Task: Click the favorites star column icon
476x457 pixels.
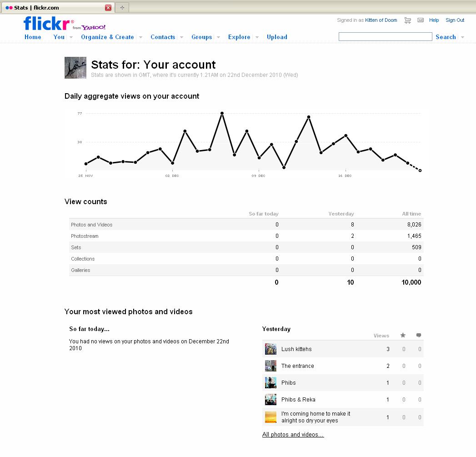Action: [x=403, y=336]
